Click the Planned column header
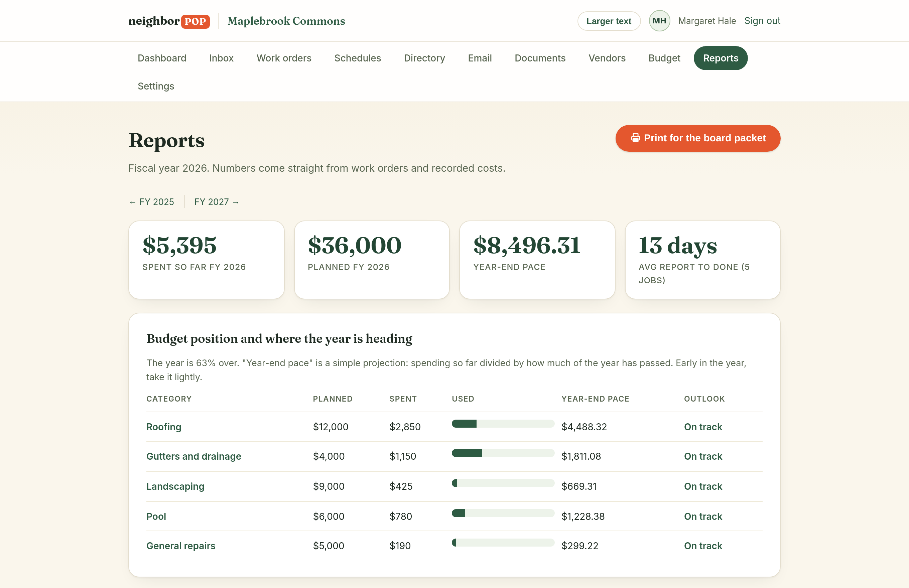The height and width of the screenshot is (588, 909). click(333, 399)
